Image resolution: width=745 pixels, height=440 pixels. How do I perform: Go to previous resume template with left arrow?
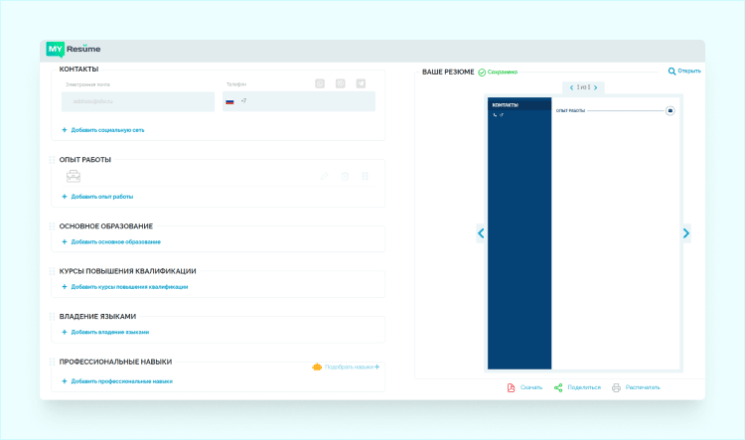(x=481, y=233)
